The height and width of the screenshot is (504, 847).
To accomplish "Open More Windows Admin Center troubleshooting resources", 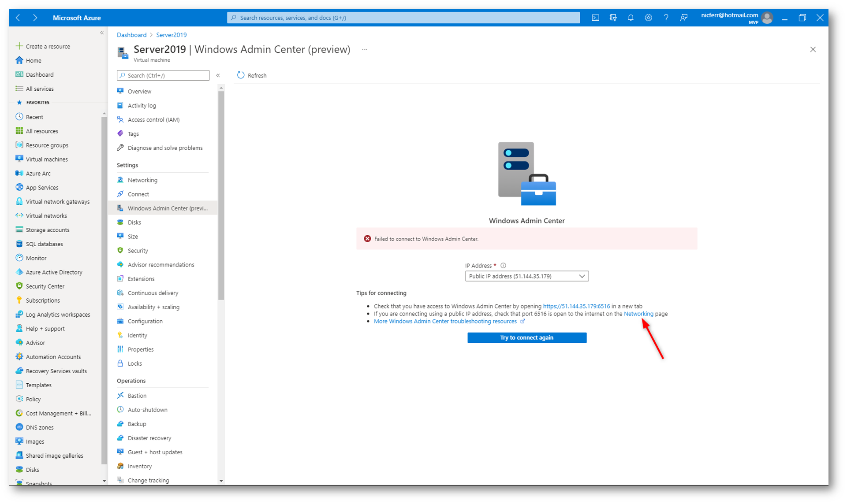I will pyautogui.click(x=449, y=321).
